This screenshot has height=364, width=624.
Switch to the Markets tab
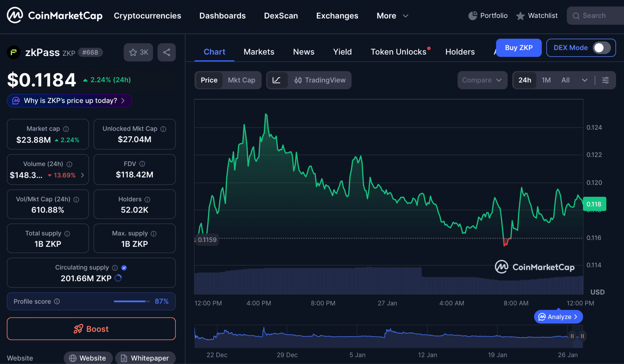(259, 52)
